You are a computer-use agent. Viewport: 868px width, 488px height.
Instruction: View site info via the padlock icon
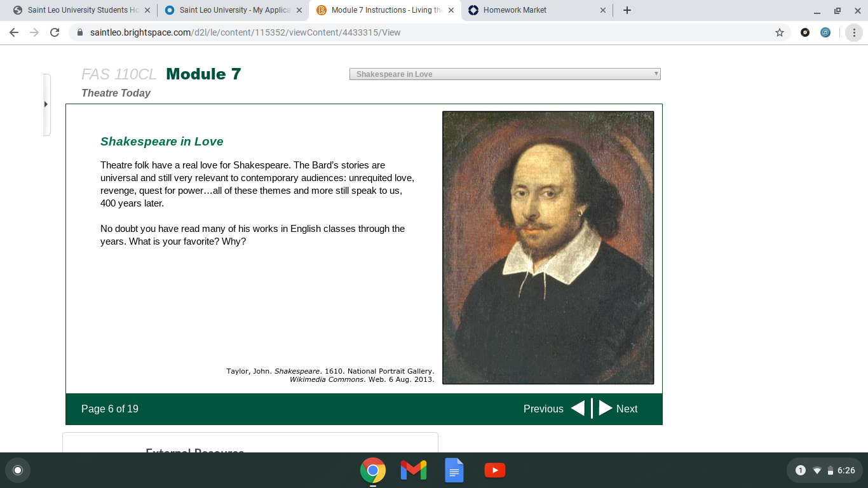click(80, 32)
